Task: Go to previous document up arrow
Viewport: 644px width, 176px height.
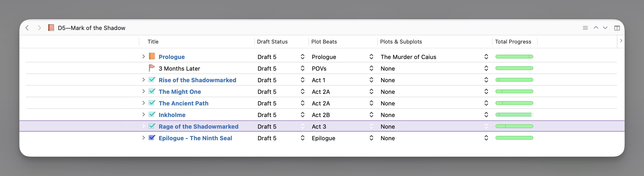Action: click(x=596, y=28)
